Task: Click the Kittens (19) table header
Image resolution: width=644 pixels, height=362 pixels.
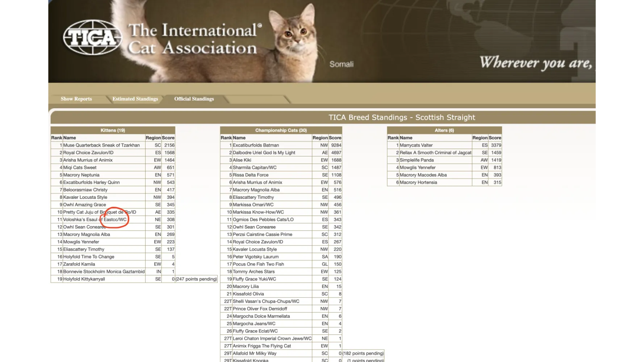Action: 113,130
